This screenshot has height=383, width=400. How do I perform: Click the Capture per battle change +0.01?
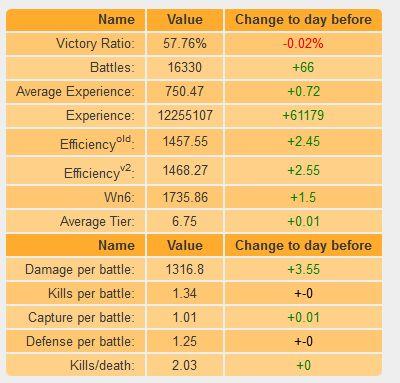tap(303, 317)
